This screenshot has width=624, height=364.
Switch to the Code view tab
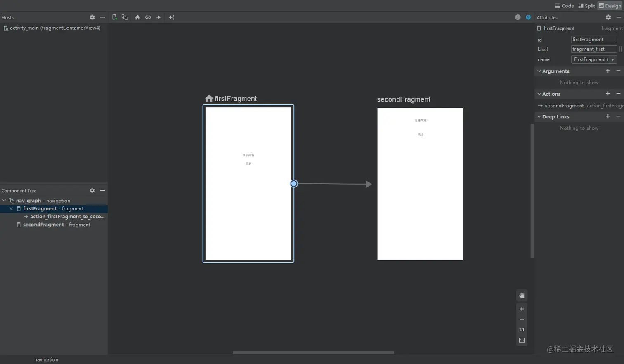[x=565, y=6]
